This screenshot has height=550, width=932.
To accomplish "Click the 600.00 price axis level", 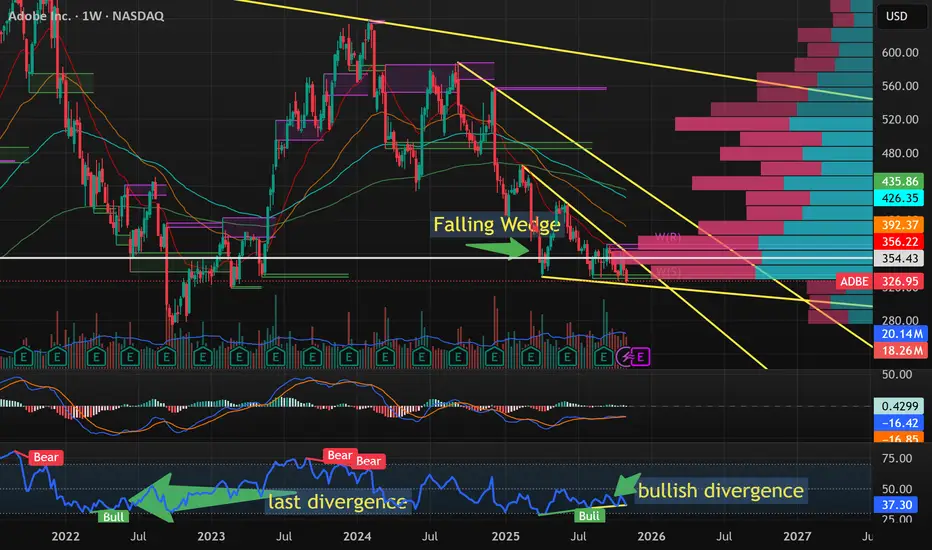I will (899, 52).
